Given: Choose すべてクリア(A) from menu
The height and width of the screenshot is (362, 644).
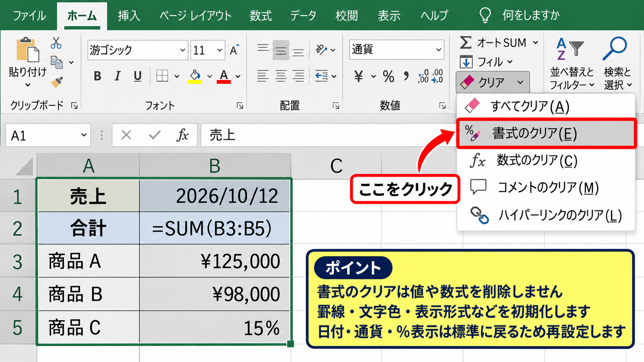Looking at the screenshot, I should click(x=545, y=107).
